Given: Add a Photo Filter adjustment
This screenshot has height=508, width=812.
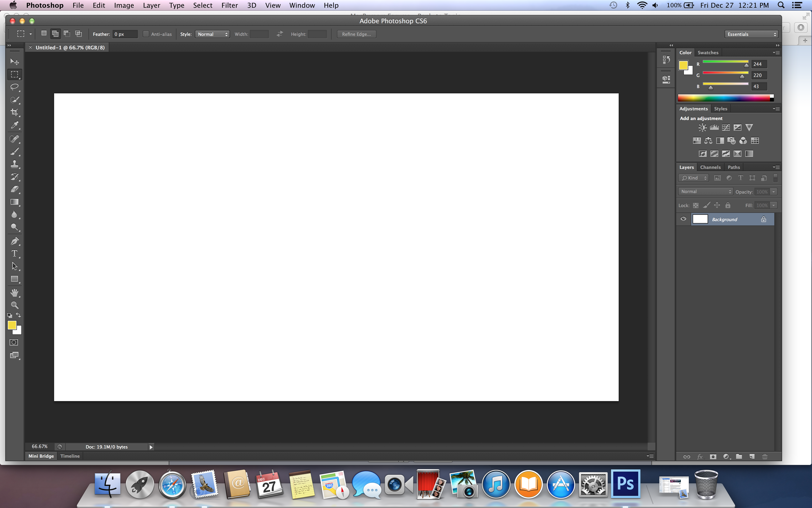Looking at the screenshot, I should pyautogui.click(x=732, y=141).
